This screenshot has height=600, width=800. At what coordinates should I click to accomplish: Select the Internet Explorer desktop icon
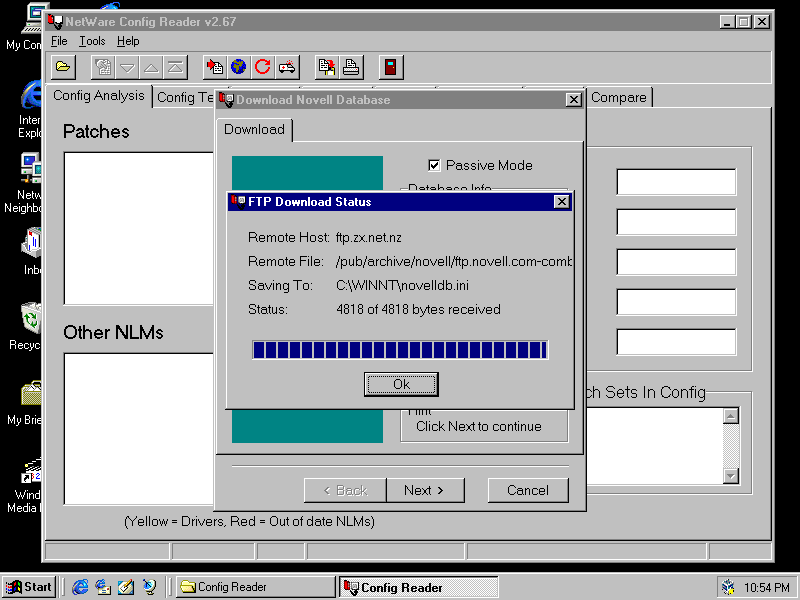click(x=30, y=108)
